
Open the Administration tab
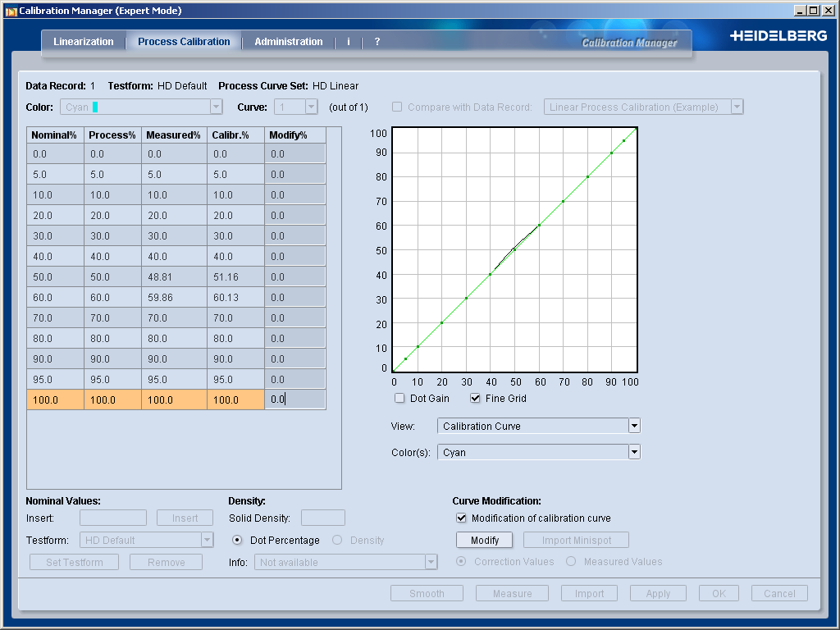click(x=289, y=42)
